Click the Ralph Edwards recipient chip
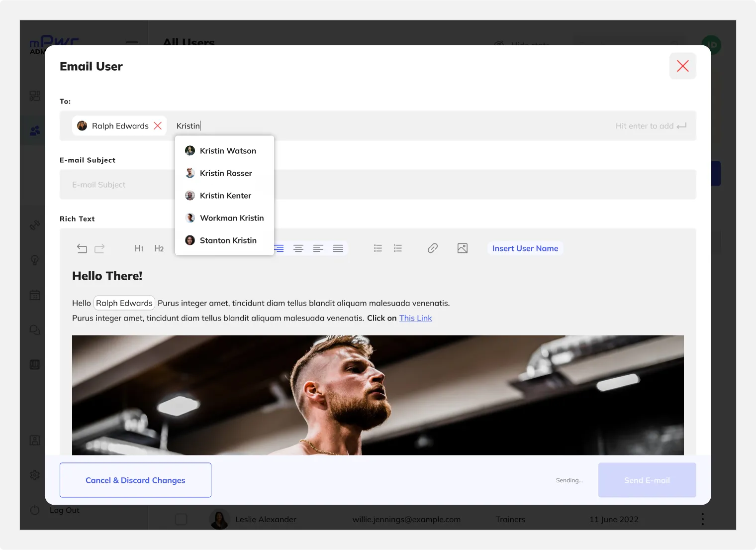This screenshot has width=756, height=550. pos(119,126)
